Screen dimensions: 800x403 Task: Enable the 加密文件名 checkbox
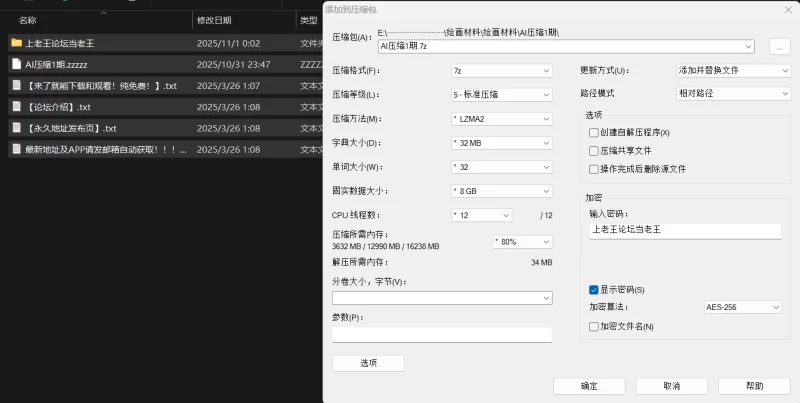point(593,326)
